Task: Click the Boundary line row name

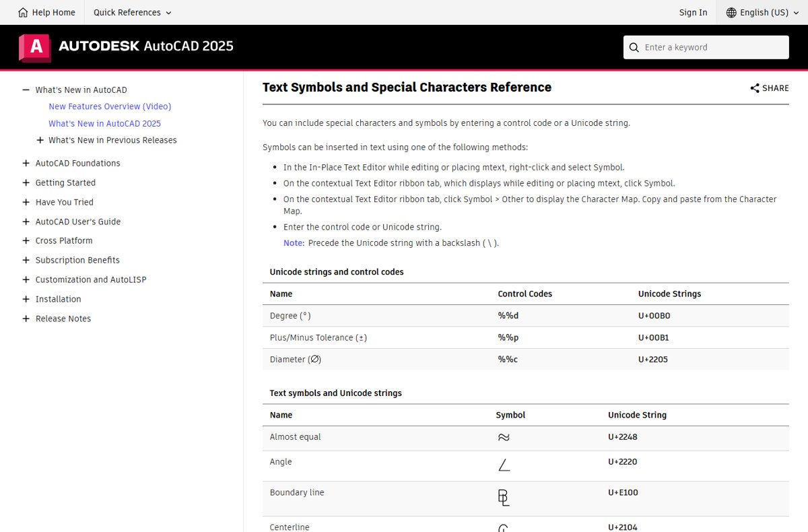Action: (x=297, y=492)
